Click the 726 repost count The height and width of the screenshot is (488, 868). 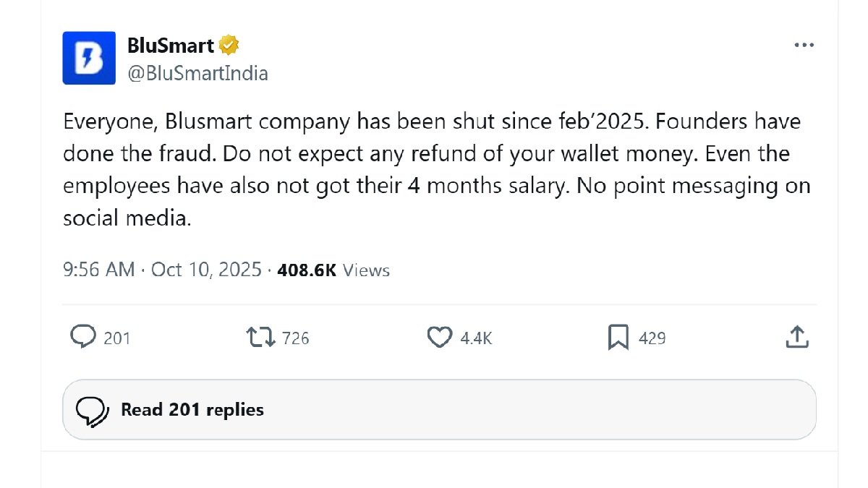coord(295,338)
